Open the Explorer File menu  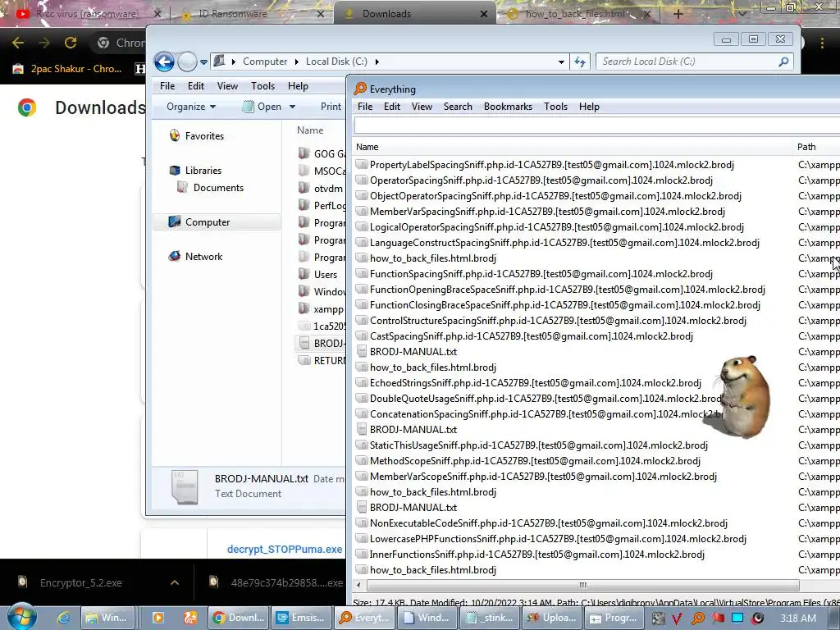[167, 85]
